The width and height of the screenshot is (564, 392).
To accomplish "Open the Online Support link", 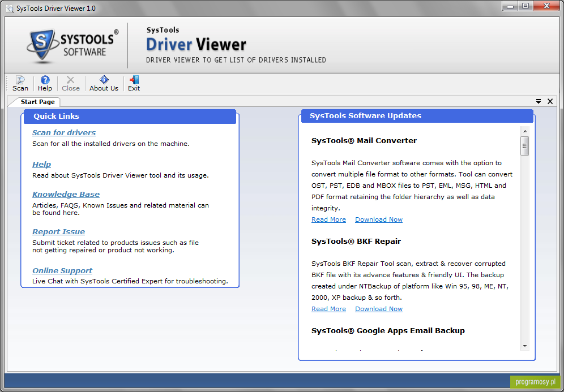I will [62, 270].
